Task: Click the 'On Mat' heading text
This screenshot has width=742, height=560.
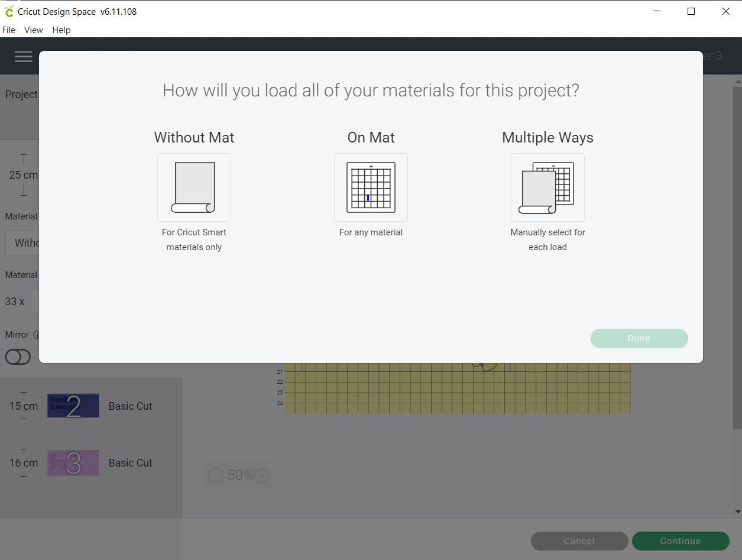Action: click(371, 137)
